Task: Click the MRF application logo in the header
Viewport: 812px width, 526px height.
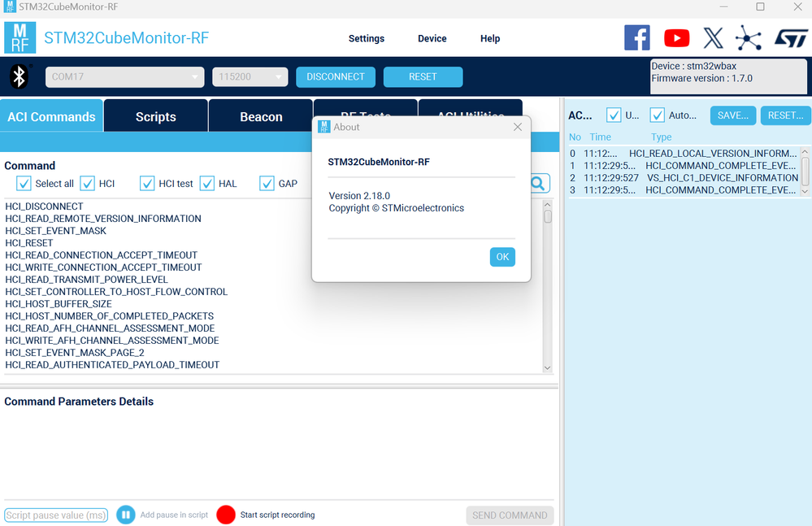Action: 20,37
